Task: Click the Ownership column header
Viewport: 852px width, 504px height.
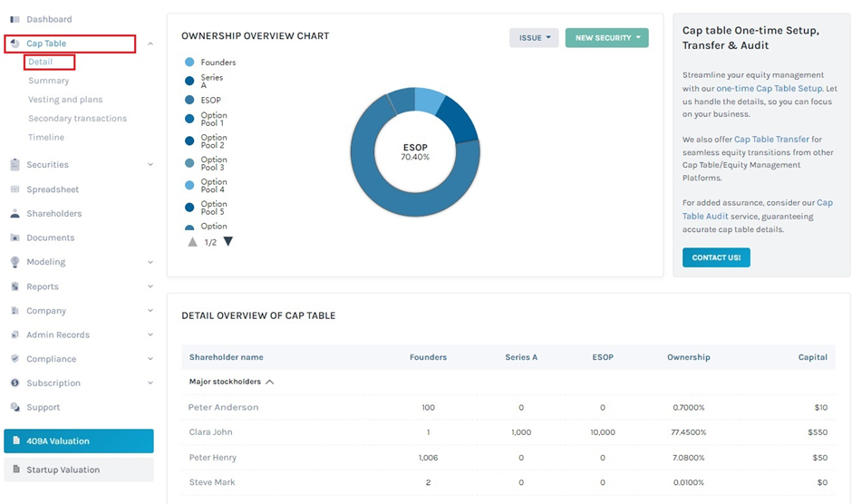Action: (x=689, y=357)
